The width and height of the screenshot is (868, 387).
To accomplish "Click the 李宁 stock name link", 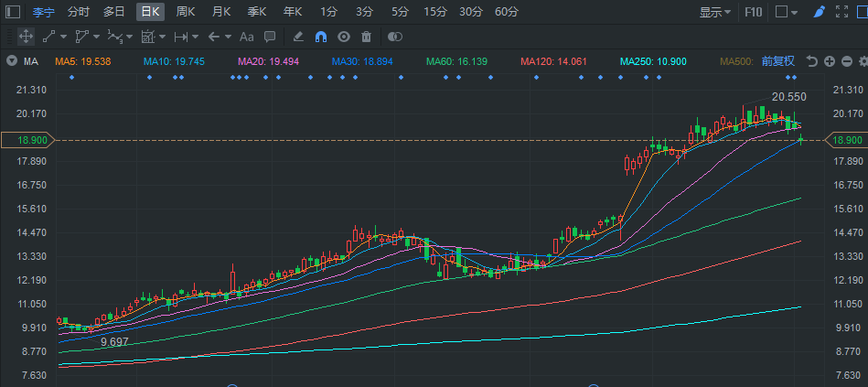I will (43, 12).
